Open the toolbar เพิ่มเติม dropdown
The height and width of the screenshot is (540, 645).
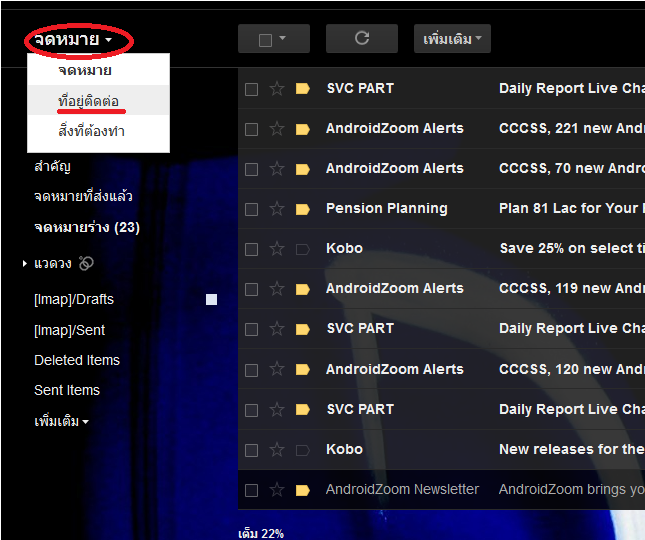tap(452, 39)
